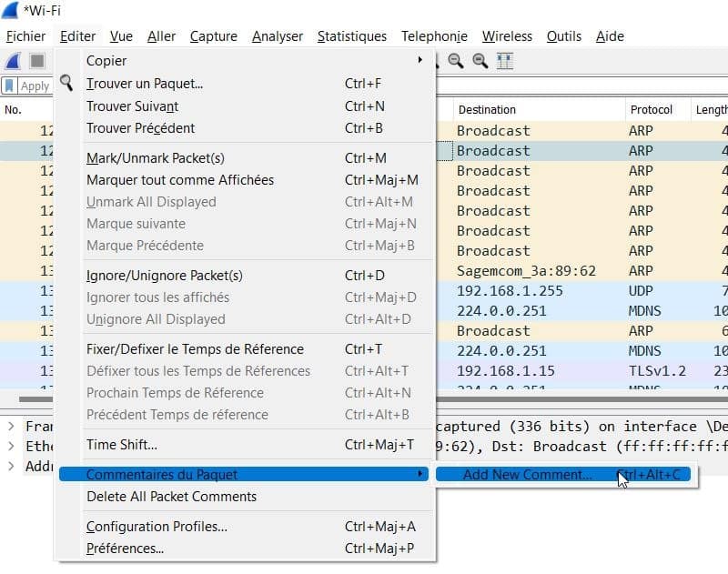Choose Trouver un Paquet with magnifier icon

coord(144,84)
